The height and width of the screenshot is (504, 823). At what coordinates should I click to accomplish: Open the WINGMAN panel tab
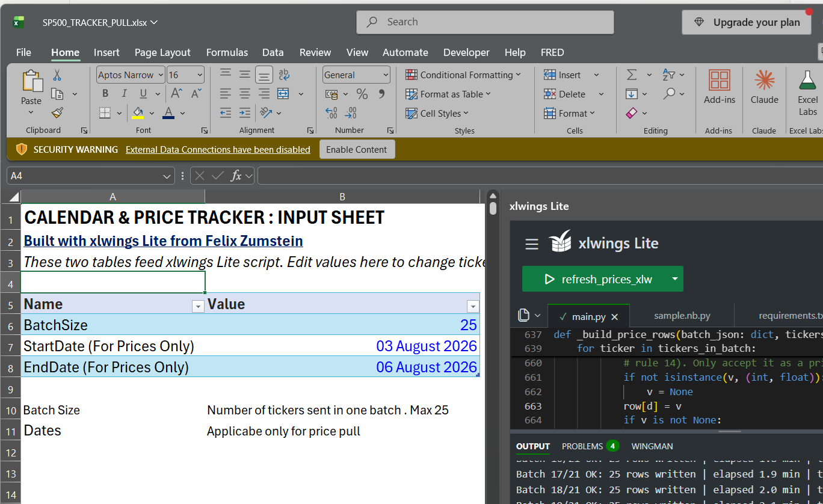pyautogui.click(x=652, y=446)
